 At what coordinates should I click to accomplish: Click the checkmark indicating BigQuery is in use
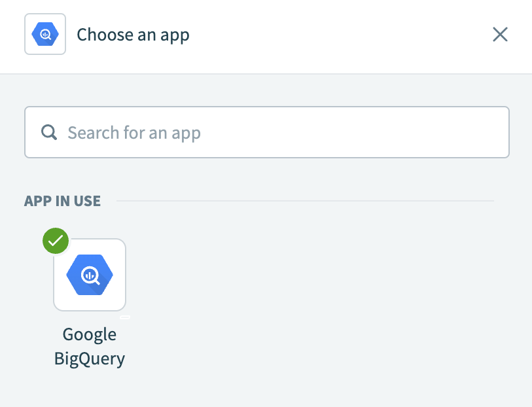[x=56, y=241]
